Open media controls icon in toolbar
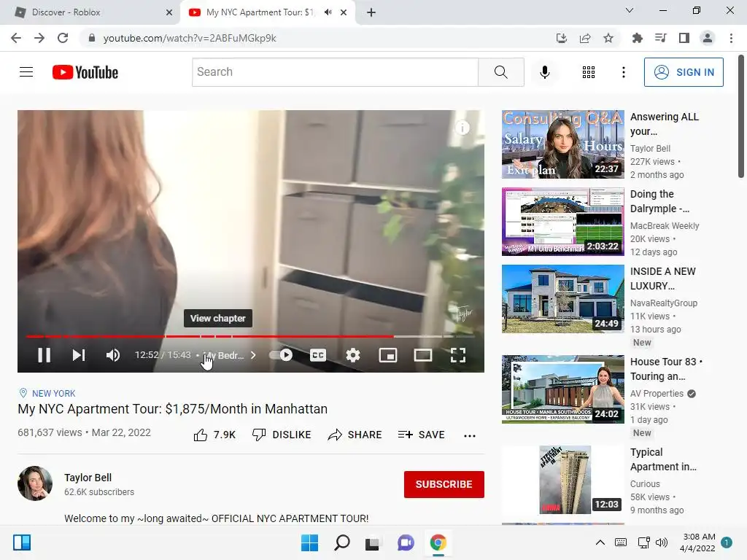The width and height of the screenshot is (747, 560). [660, 38]
